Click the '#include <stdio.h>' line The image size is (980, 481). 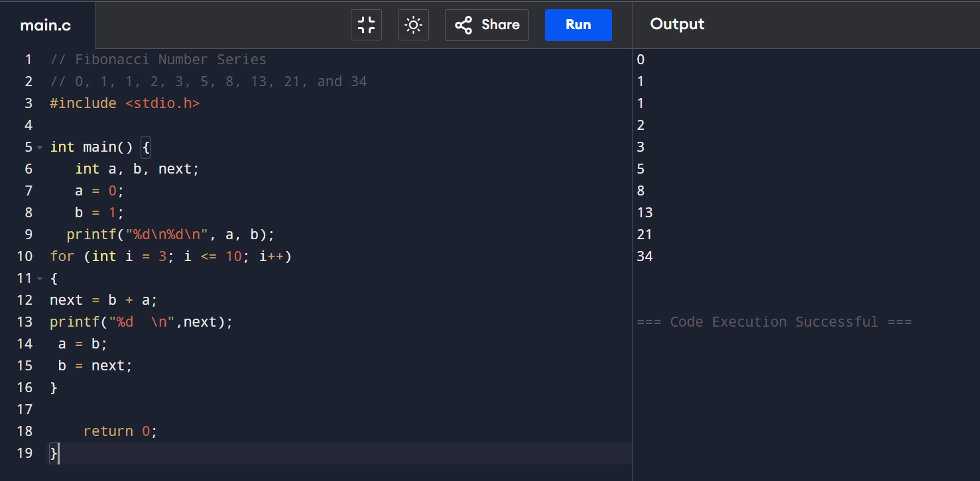click(125, 103)
